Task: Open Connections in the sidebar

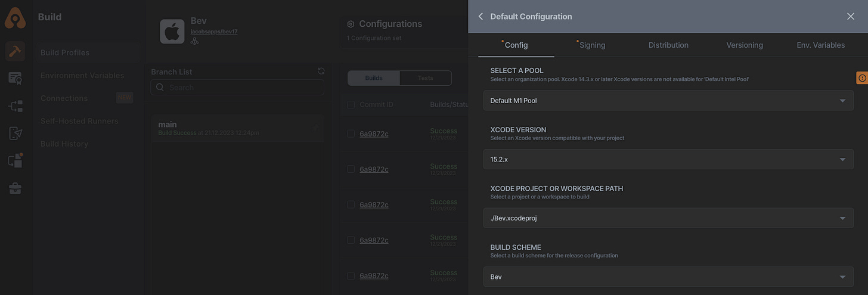Action: point(64,98)
